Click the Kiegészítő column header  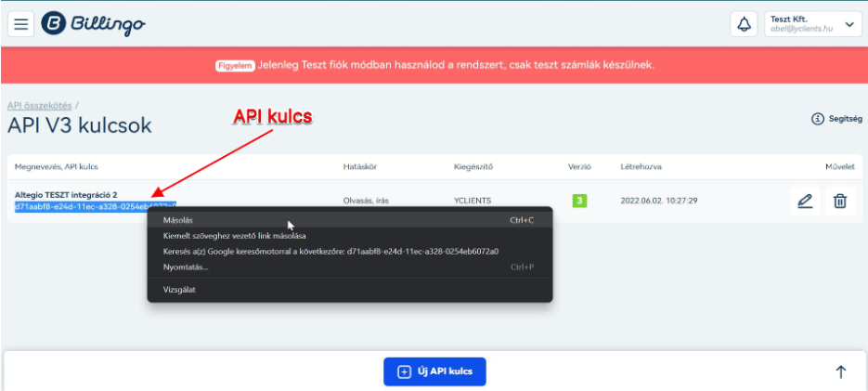(473, 166)
